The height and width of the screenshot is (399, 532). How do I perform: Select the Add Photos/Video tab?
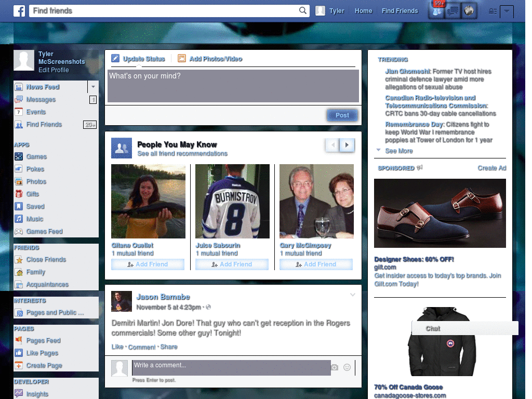click(x=210, y=59)
